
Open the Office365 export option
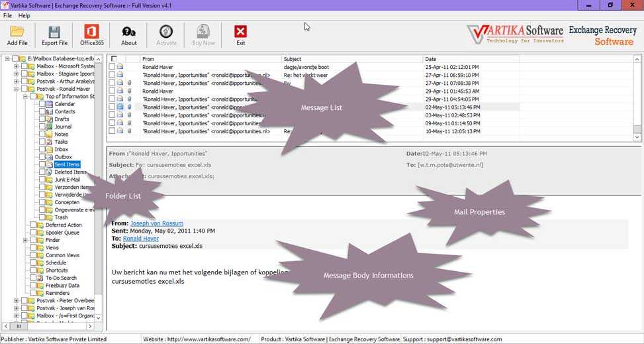click(x=92, y=32)
